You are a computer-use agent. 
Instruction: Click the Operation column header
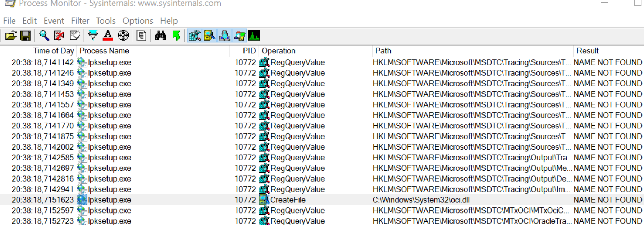315,51
